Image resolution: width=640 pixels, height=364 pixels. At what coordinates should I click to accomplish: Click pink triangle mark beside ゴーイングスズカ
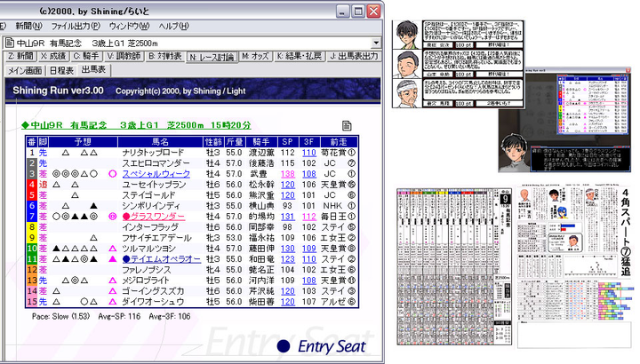click(113, 291)
